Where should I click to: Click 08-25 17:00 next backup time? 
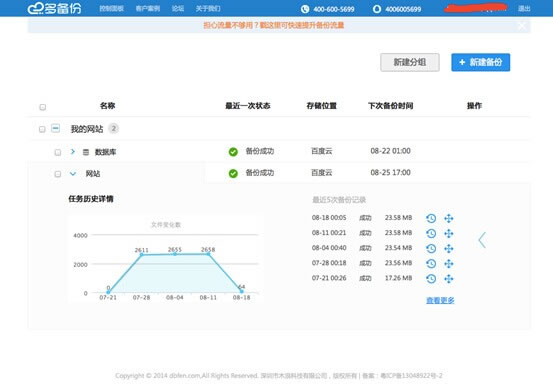pos(390,173)
